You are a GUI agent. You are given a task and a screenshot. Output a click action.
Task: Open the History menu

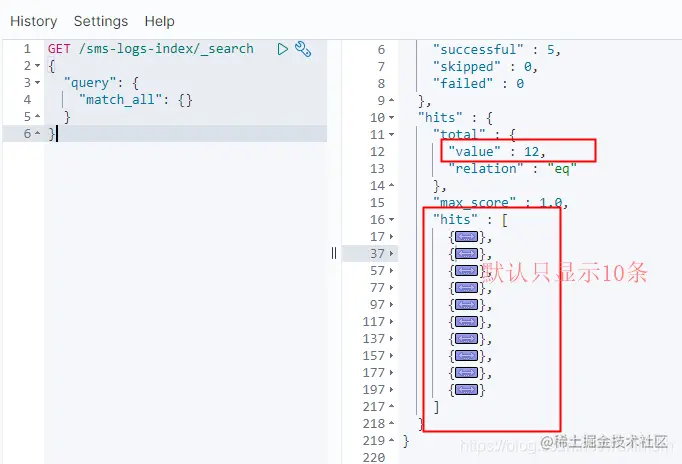click(x=33, y=21)
